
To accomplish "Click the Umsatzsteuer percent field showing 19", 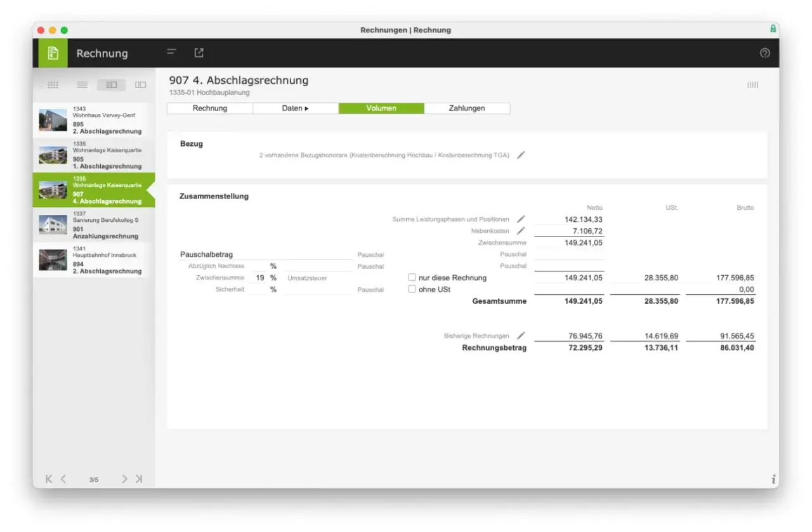I will (x=258, y=278).
